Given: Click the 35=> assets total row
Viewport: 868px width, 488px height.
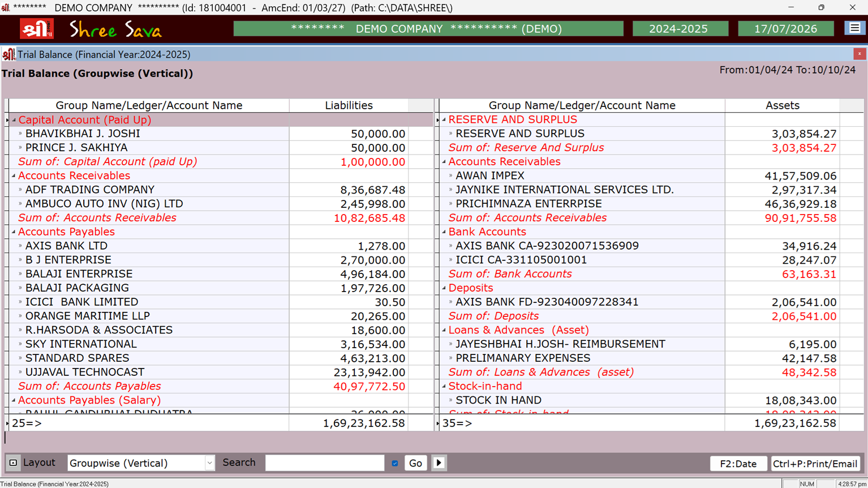Looking at the screenshot, I should 651,423.
